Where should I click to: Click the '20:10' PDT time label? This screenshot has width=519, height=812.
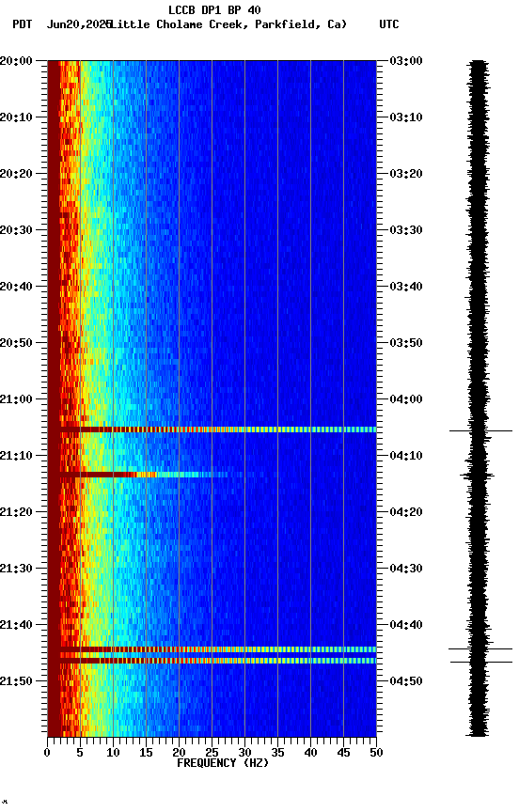coord(16,117)
